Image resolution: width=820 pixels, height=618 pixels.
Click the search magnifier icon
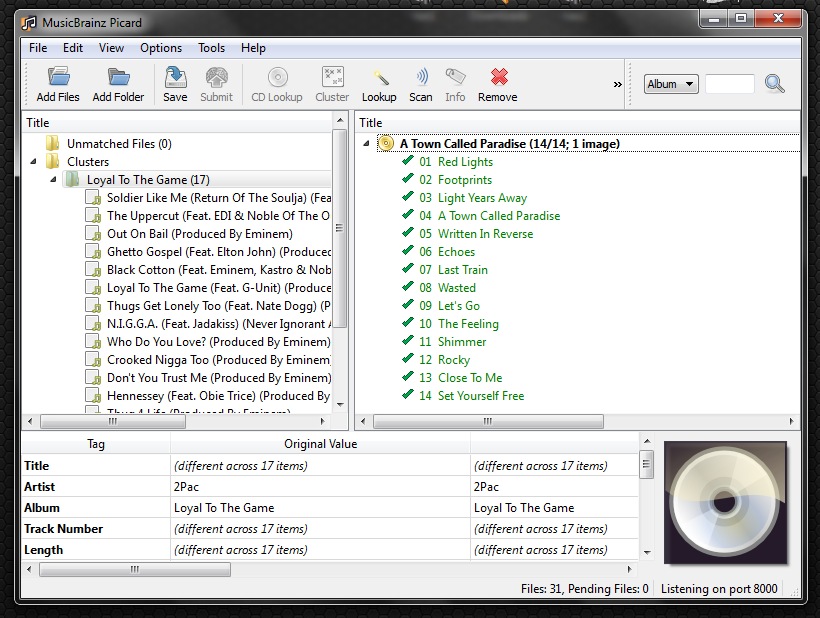click(x=774, y=83)
